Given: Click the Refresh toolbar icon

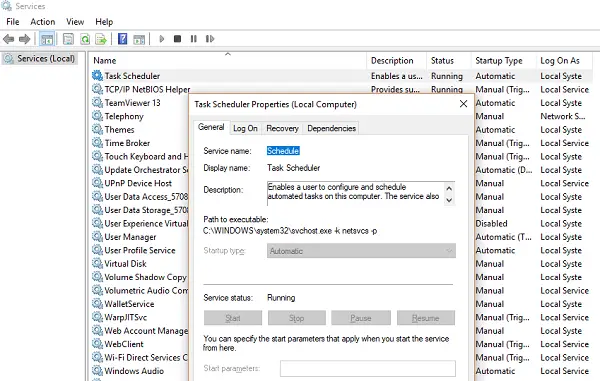Looking at the screenshot, I should coord(85,39).
